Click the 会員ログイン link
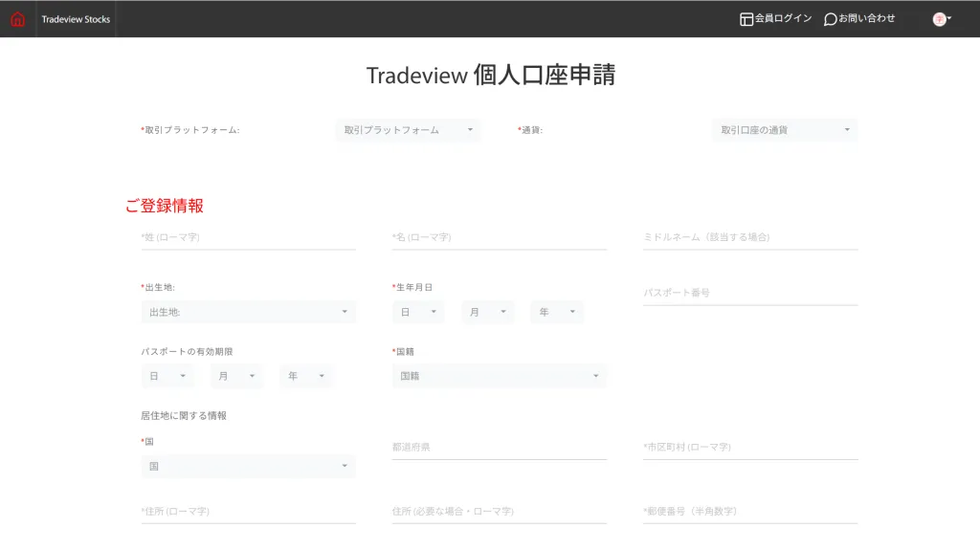The width and height of the screenshot is (980, 550). (783, 19)
